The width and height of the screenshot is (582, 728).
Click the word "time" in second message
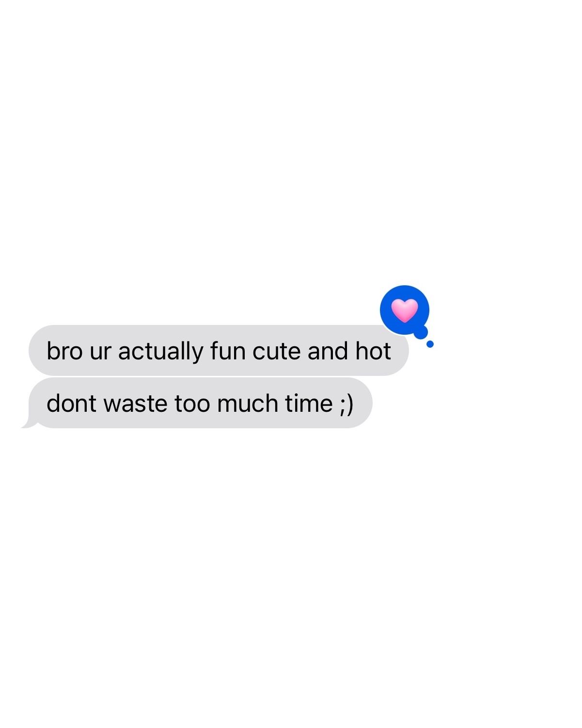[x=309, y=404]
